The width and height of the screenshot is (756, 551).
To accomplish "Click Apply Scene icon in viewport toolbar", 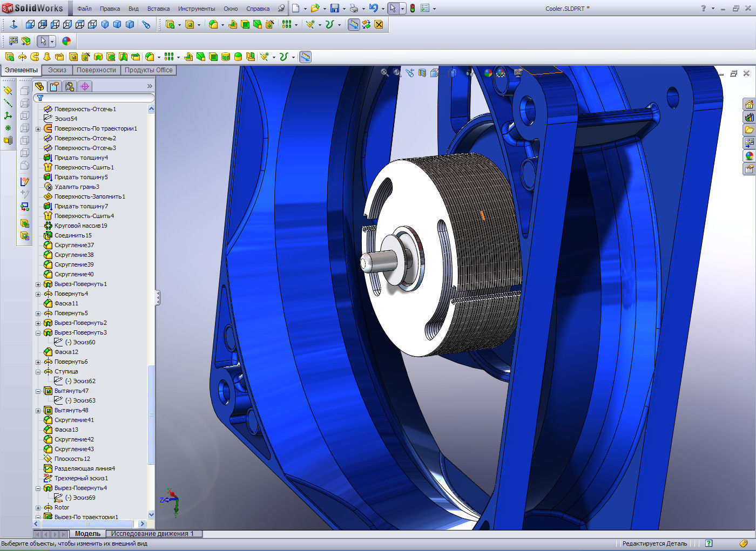I will point(501,72).
